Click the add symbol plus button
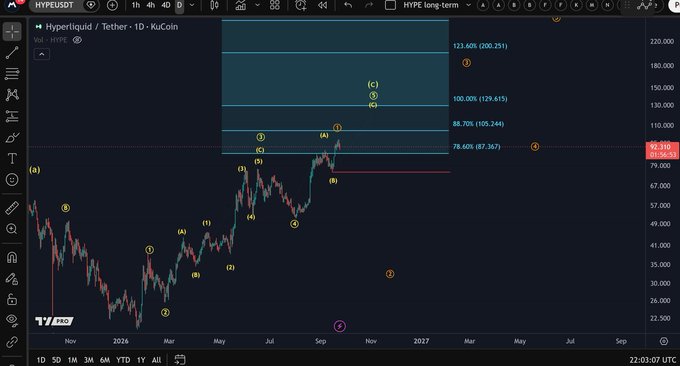The width and height of the screenshot is (680, 366). pyautogui.click(x=112, y=5)
